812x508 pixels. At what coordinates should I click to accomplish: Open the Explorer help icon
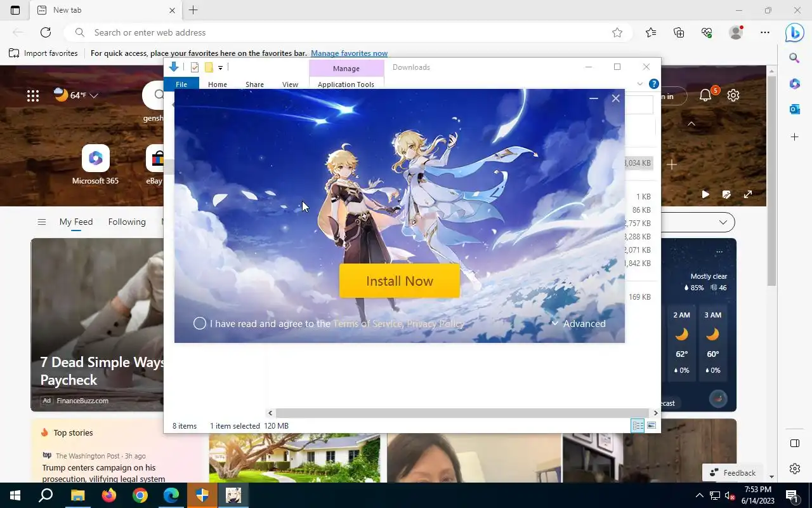(x=653, y=84)
